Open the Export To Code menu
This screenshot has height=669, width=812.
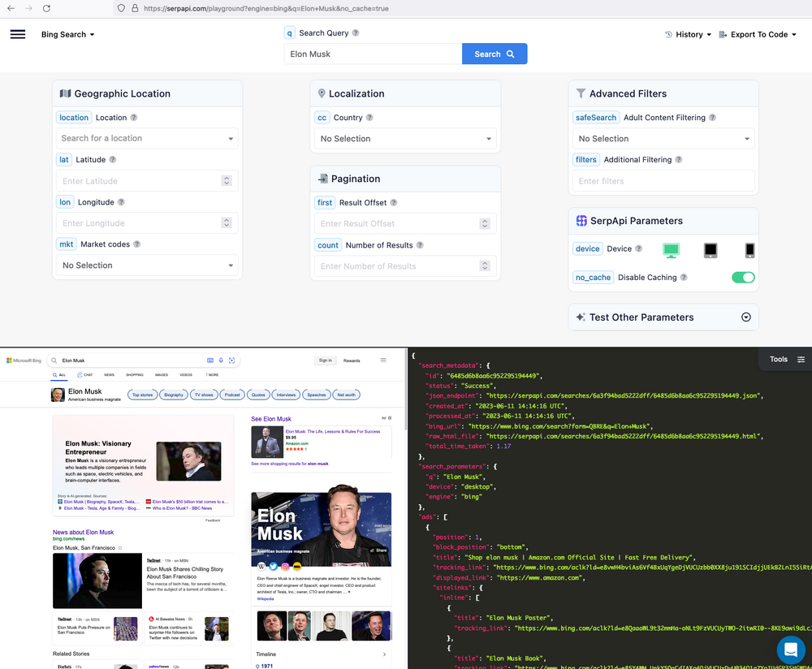(757, 34)
